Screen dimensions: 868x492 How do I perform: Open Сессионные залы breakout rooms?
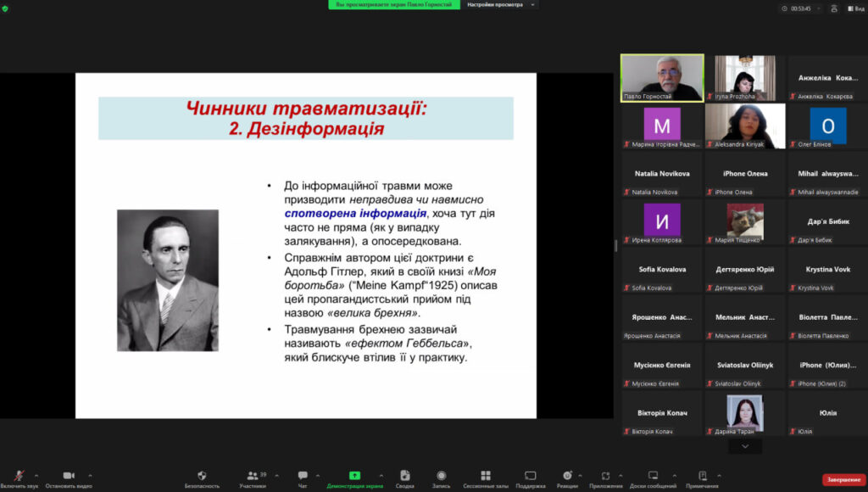pos(485,476)
